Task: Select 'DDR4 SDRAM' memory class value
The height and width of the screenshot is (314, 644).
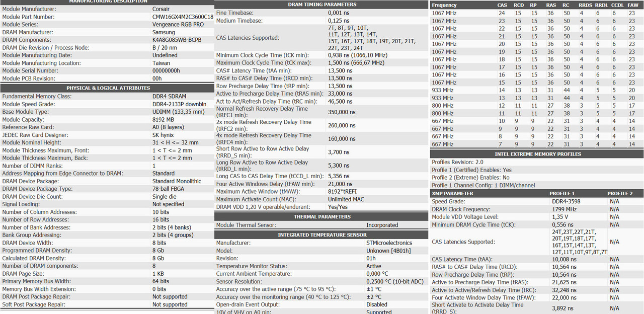Action: (x=170, y=96)
